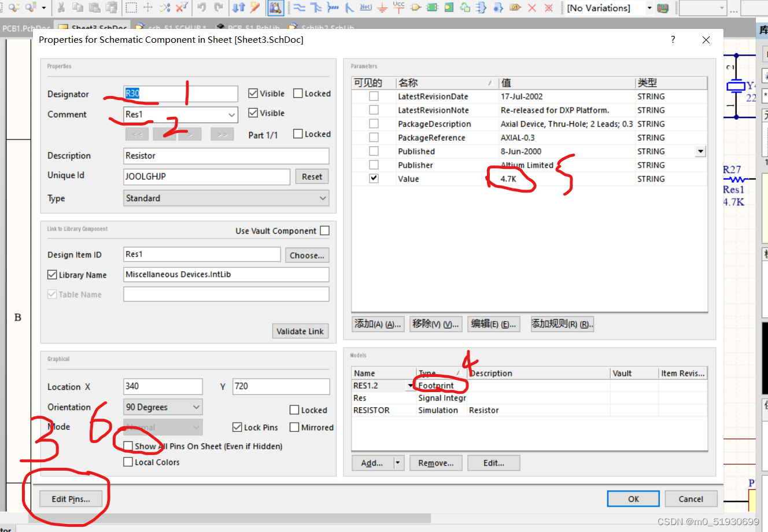Check the PackageReference visibility checkbox

click(x=374, y=137)
